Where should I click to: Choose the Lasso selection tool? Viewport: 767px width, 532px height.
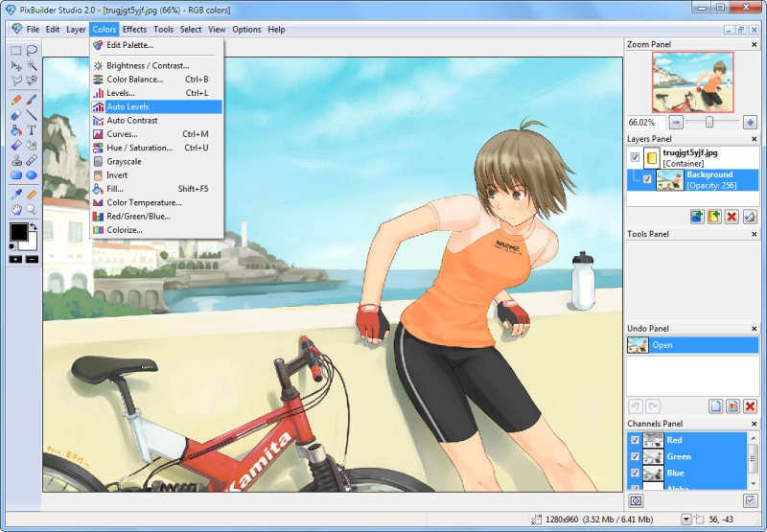click(x=32, y=51)
